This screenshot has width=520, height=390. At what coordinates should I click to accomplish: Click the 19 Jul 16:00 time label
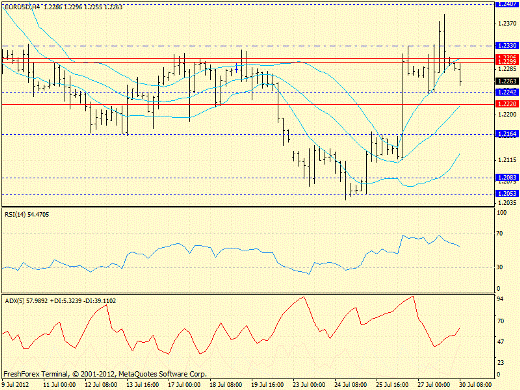(x=267, y=385)
